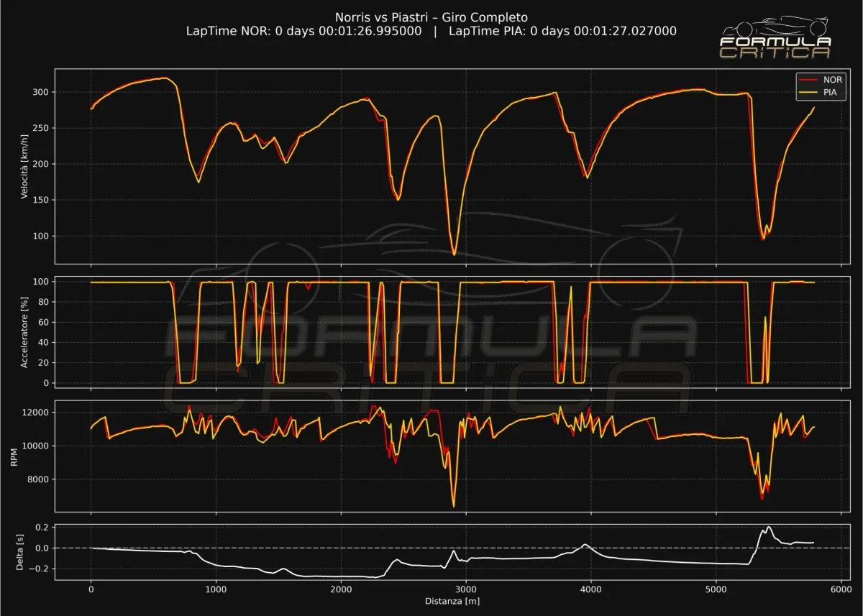Click the LapTime NOR value text
863x616 pixels.
point(303,32)
